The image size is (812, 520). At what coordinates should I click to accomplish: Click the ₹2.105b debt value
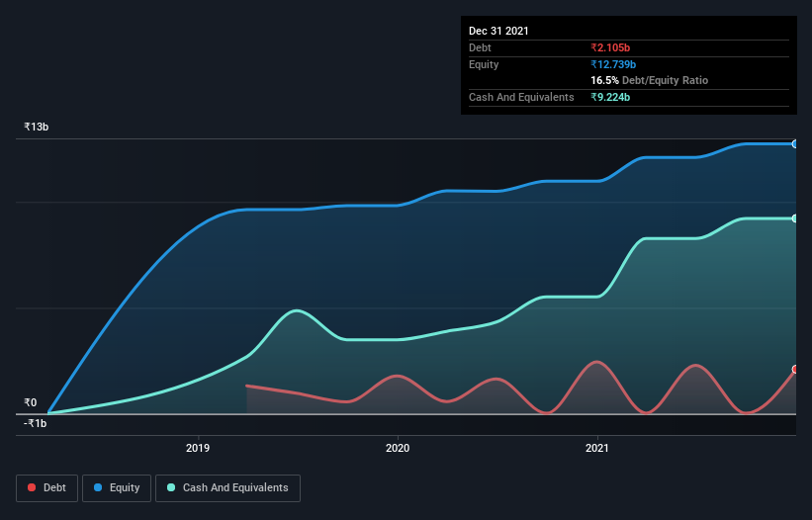click(610, 47)
